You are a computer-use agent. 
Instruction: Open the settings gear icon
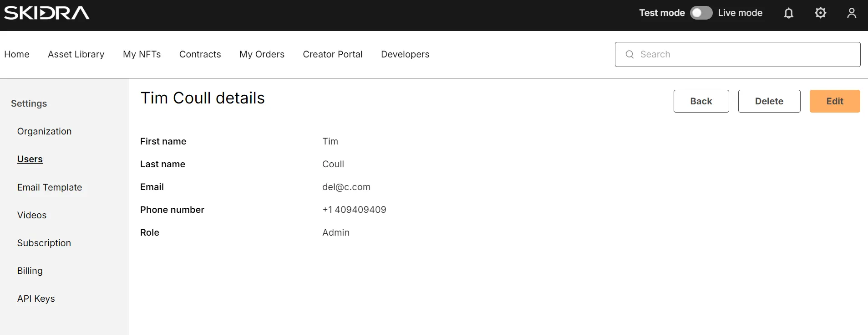pos(820,13)
